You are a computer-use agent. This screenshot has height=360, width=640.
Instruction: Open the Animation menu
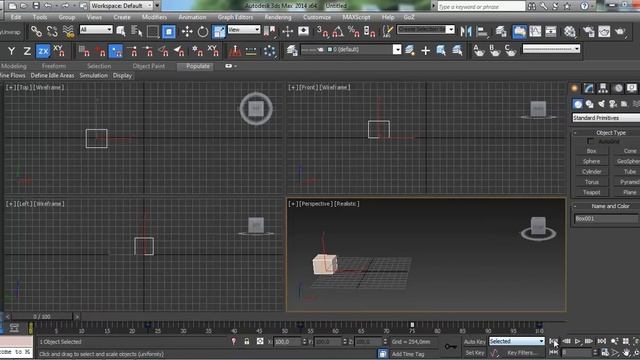tap(192, 17)
